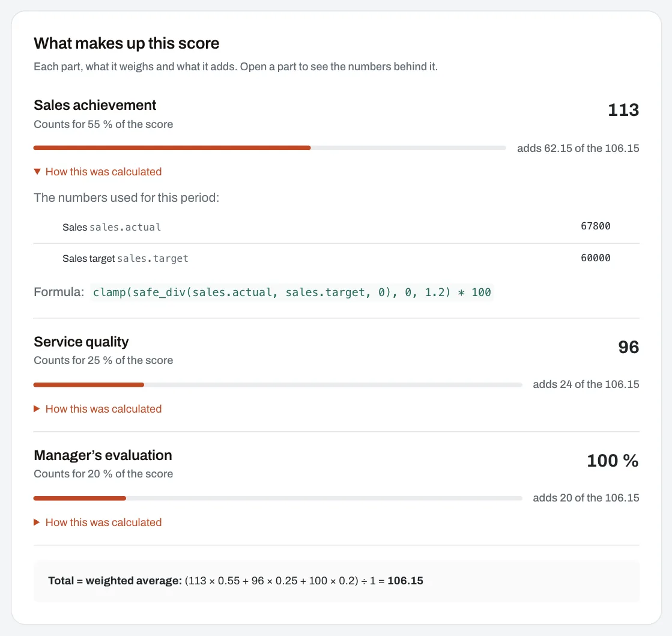The height and width of the screenshot is (636, 672).
Task: Select the 'Sales sales.actual' row label
Action: click(112, 227)
